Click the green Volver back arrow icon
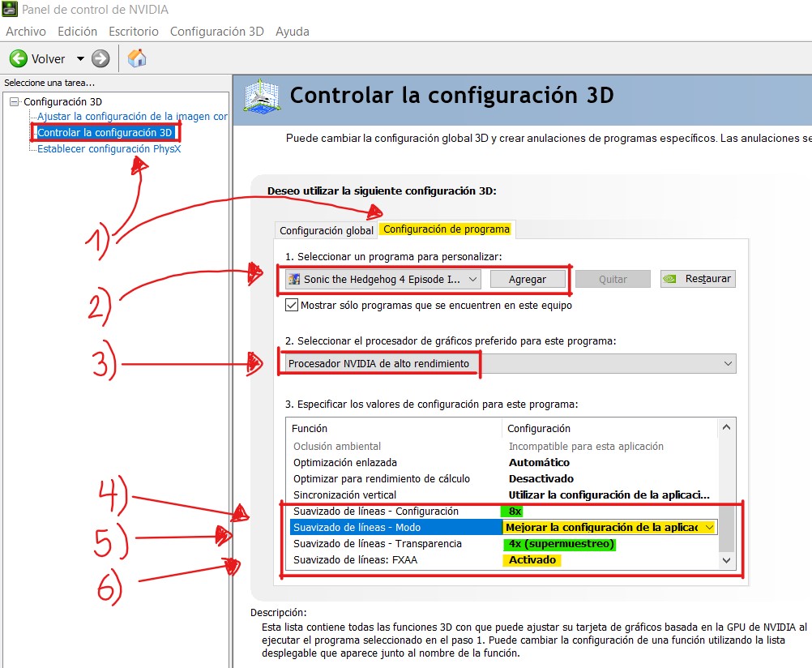 (19, 58)
